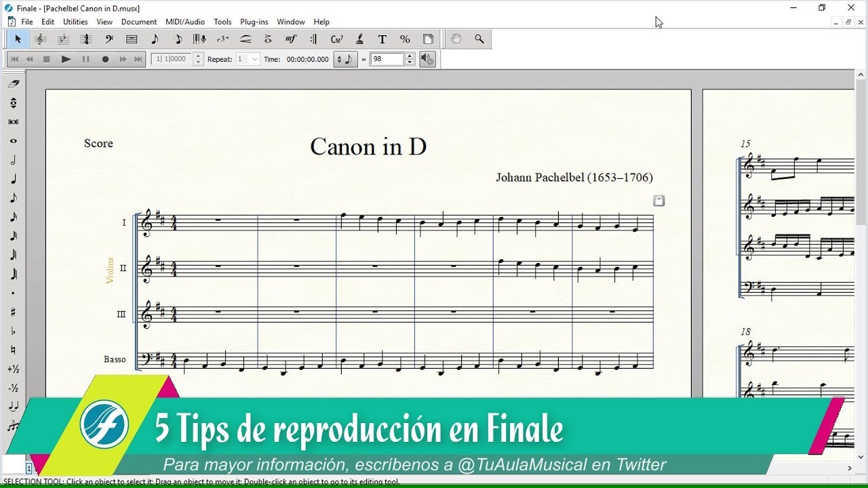Start recording with the Record button
This screenshot has width=868, height=488.
tap(105, 60)
